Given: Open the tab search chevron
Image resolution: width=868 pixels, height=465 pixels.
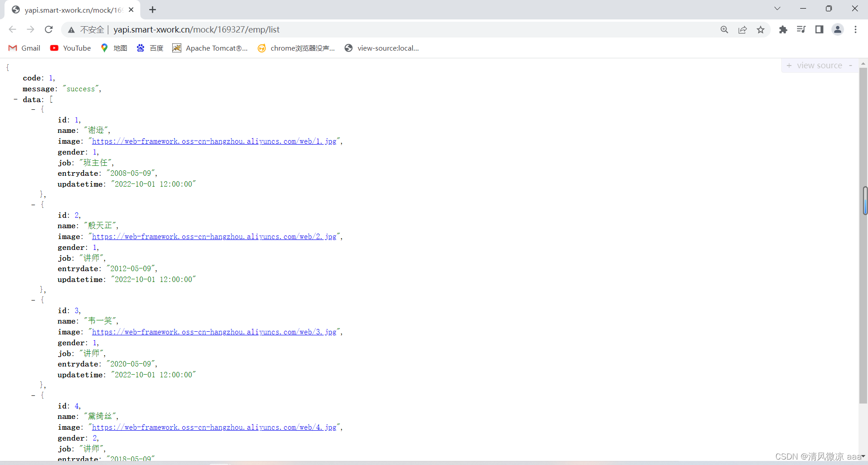Looking at the screenshot, I should tap(777, 9).
